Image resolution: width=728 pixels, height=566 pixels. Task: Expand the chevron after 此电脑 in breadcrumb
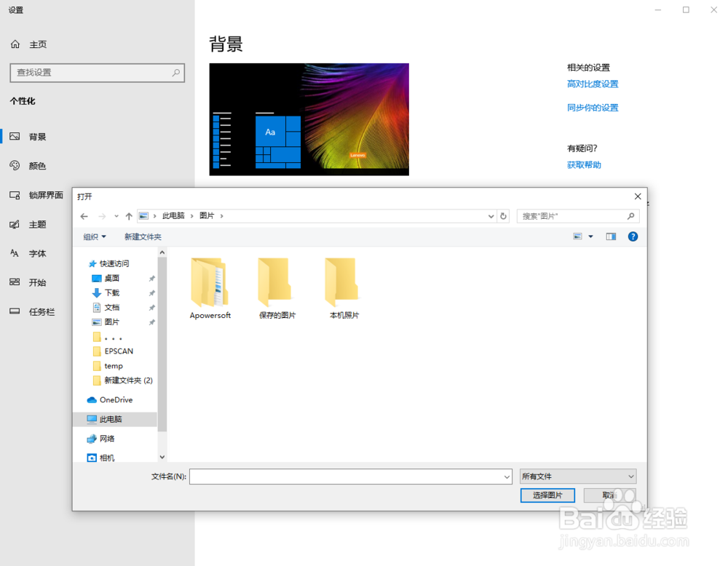click(x=191, y=216)
